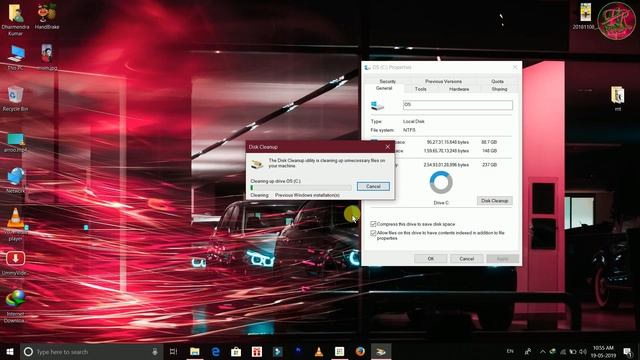Show hidden system tray icons chevron
Viewport: 640px width, 360px height.
point(542,351)
